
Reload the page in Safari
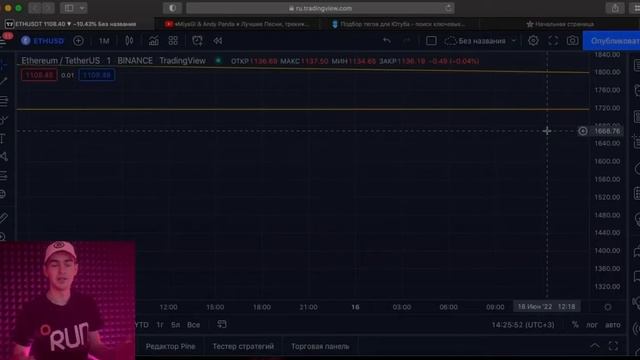click(x=448, y=8)
